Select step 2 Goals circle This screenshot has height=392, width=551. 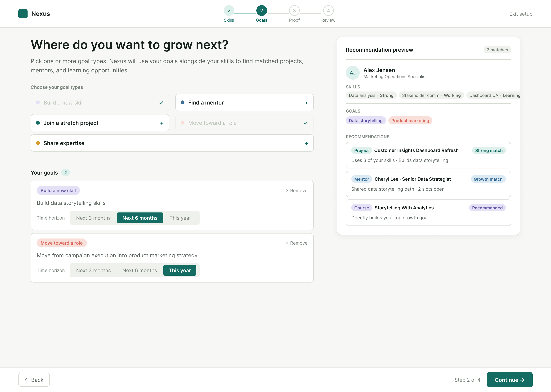[x=262, y=11]
